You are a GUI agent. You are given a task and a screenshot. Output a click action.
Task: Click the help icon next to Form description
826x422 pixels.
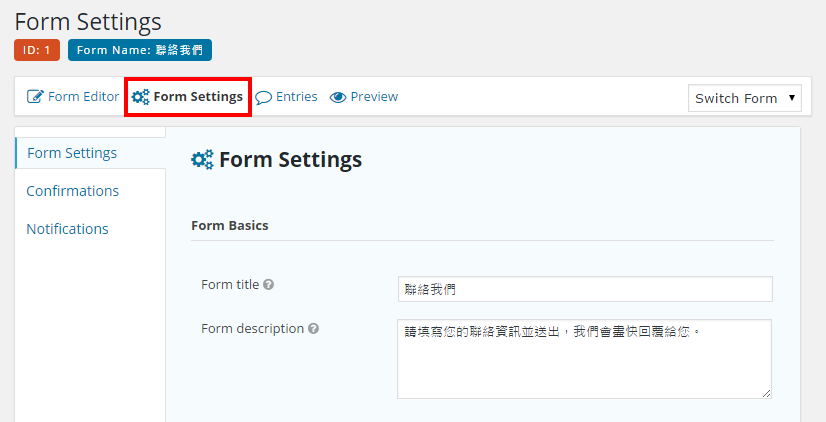pyautogui.click(x=314, y=329)
